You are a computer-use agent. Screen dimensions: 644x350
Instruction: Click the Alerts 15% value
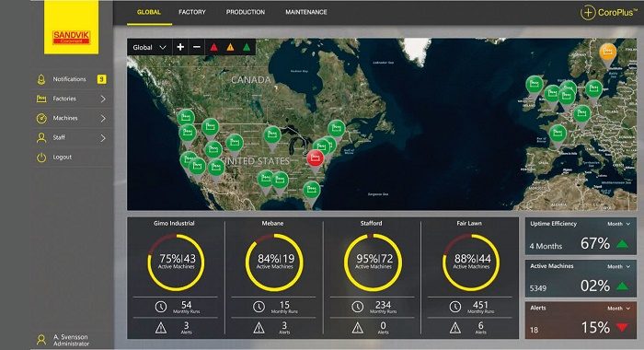pyautogui.click(x=595, y=328)
